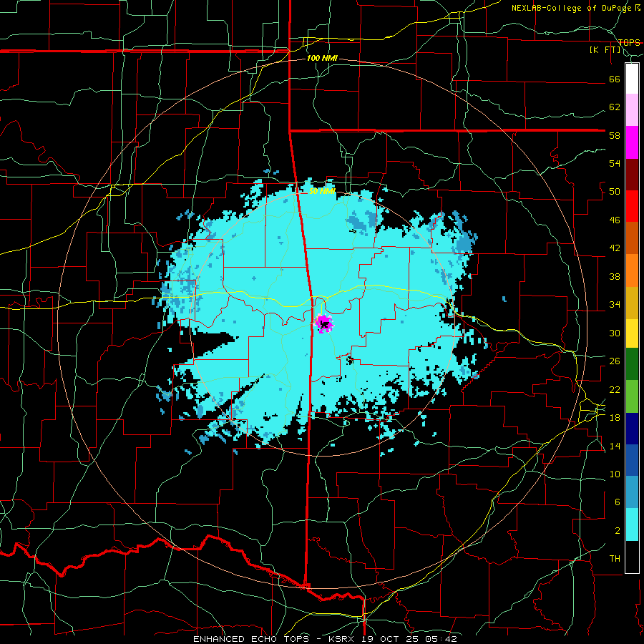This screenshot has height=644, width=644.
Task: Click the light green 26 legend swatch
Action: tap(632, 396)
